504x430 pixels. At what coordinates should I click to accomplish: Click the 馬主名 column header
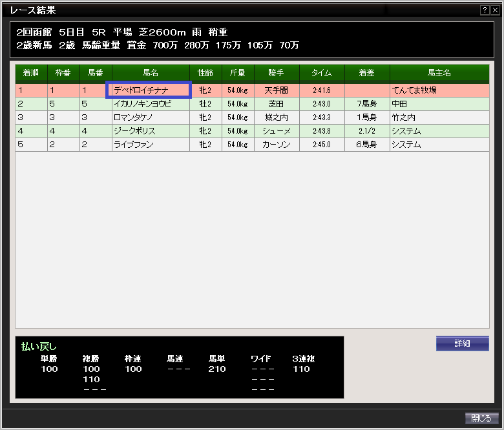(439, 73)
